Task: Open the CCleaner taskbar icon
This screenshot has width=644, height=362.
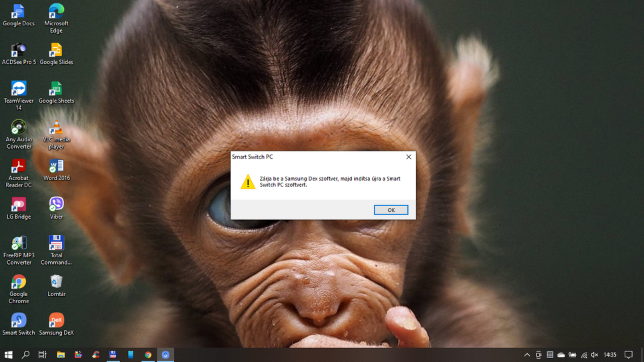Action: (x=96, y=355)
